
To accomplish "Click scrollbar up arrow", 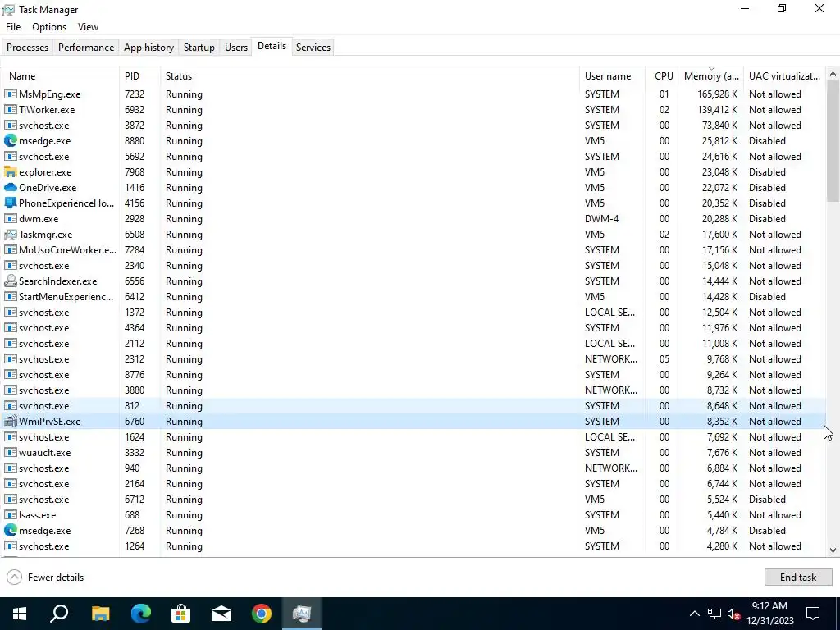I will 833,74.
